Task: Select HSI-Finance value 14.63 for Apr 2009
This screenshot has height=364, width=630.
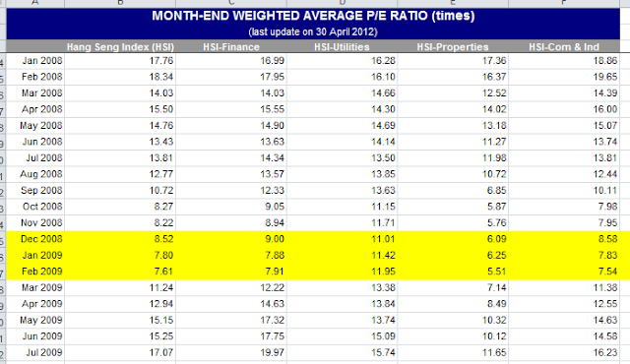Action: point(231,304)
